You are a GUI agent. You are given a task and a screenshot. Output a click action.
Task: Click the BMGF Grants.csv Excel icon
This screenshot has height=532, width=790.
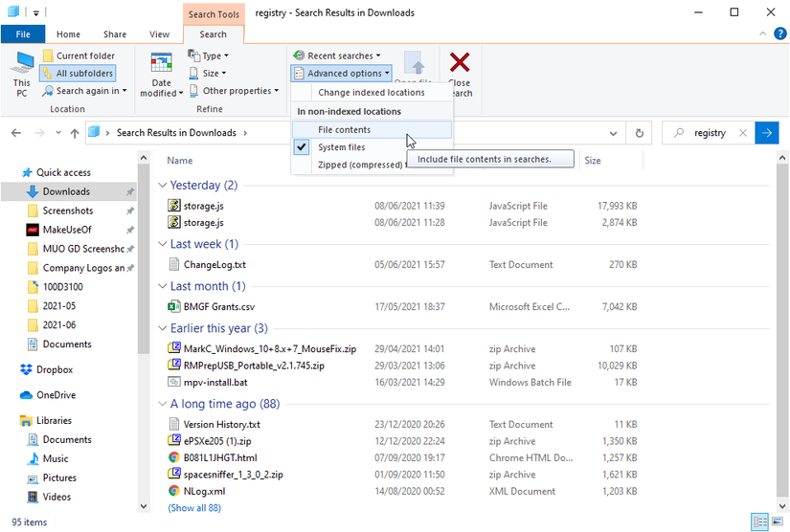coord(174,306)
